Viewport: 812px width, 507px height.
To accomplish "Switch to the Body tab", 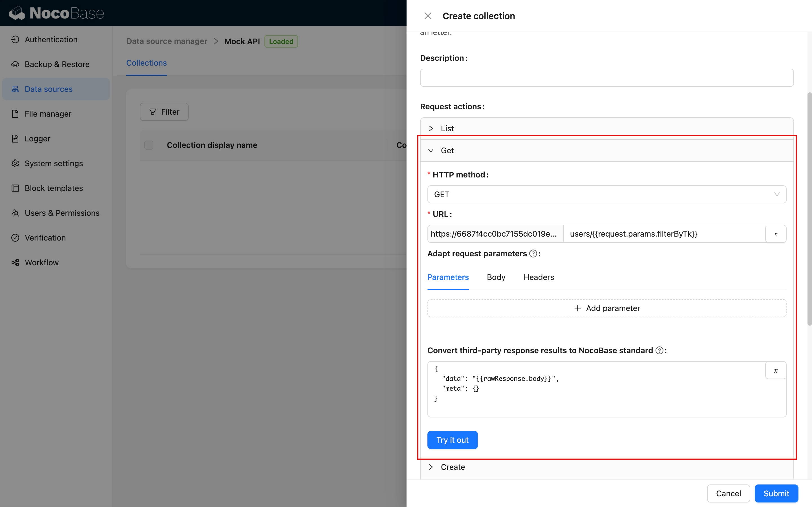I will [496, 277].
